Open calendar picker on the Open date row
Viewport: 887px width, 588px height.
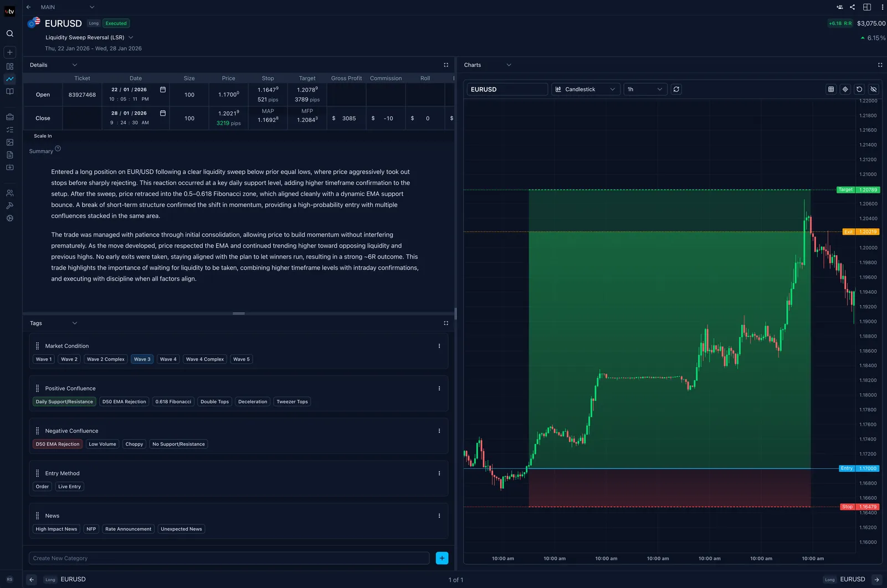(x=163, y=90)
